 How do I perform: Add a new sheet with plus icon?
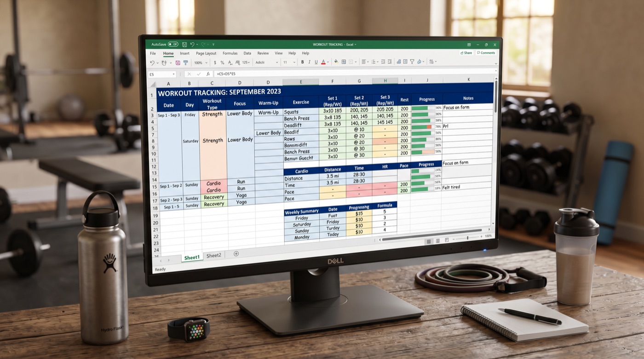(x=236, y=253)
